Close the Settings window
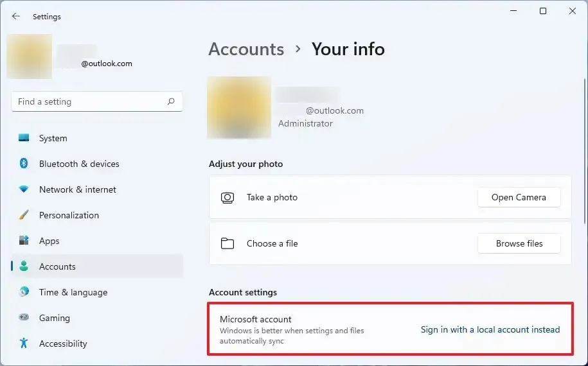Image resolution: width=588 pixels, height=366 pixels. click(572, 11)
